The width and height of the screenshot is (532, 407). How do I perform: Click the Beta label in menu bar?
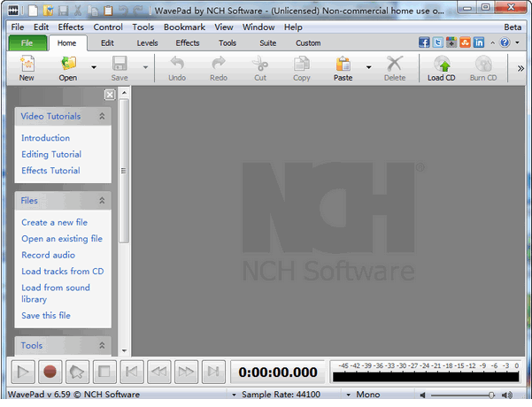513,27
